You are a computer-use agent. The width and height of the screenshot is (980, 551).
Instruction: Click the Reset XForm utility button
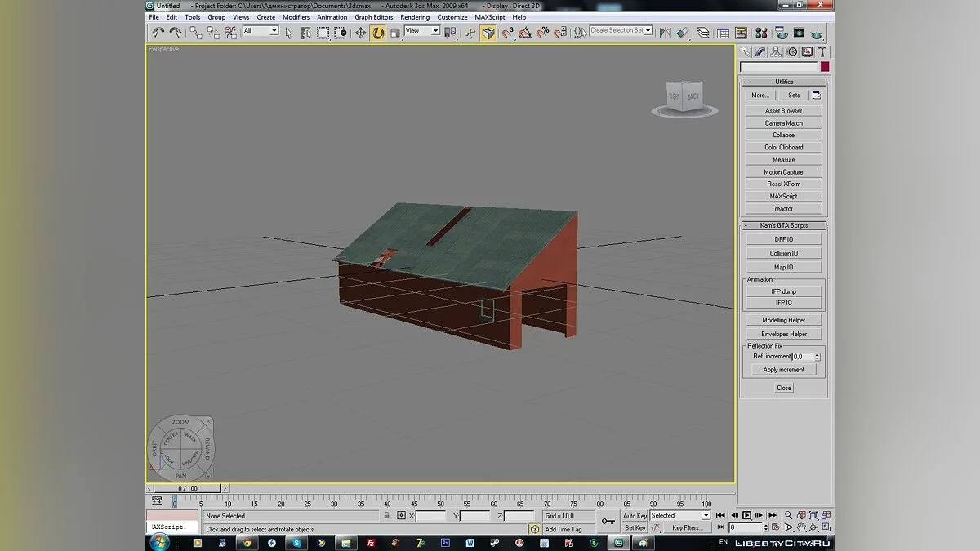coord(783,184)
